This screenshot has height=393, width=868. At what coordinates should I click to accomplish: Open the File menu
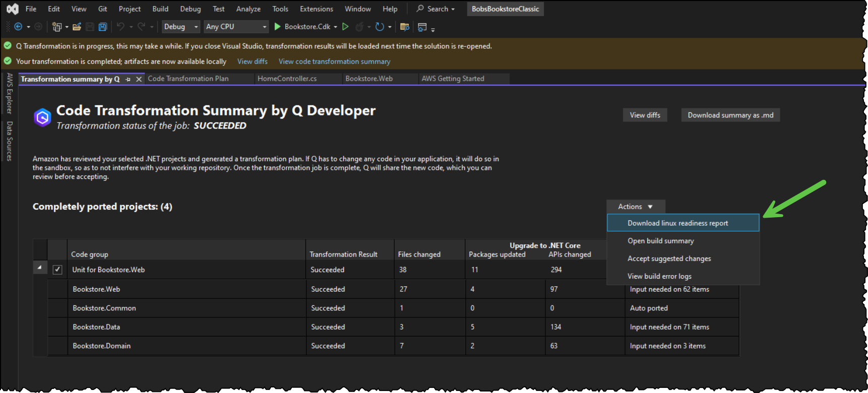31,9
